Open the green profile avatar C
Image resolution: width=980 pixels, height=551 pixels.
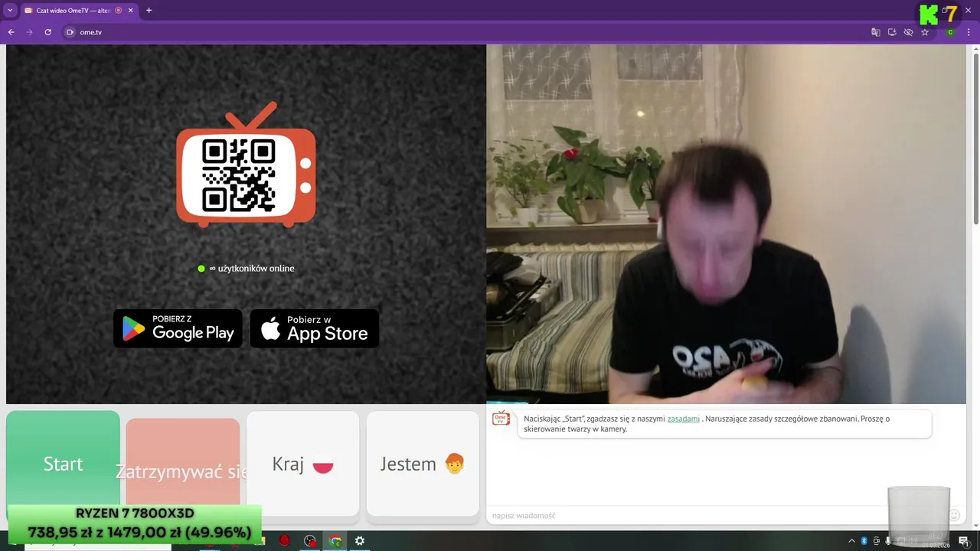[950, 32]
